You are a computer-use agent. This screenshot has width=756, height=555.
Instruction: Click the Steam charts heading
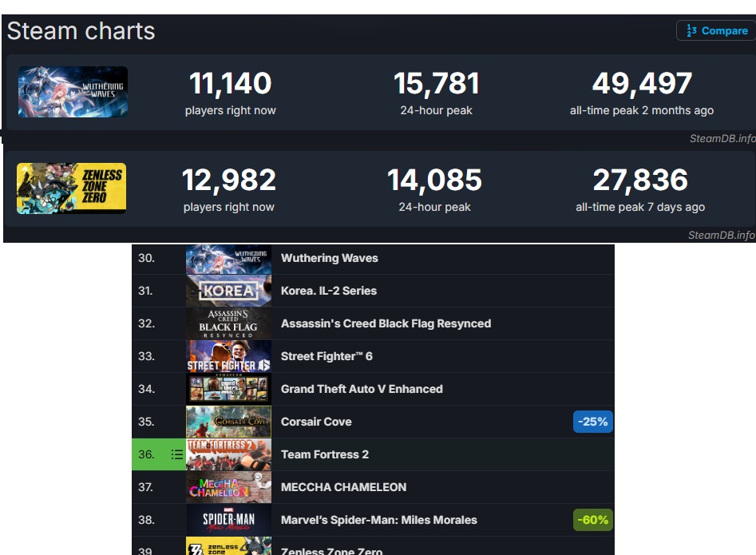81,31
